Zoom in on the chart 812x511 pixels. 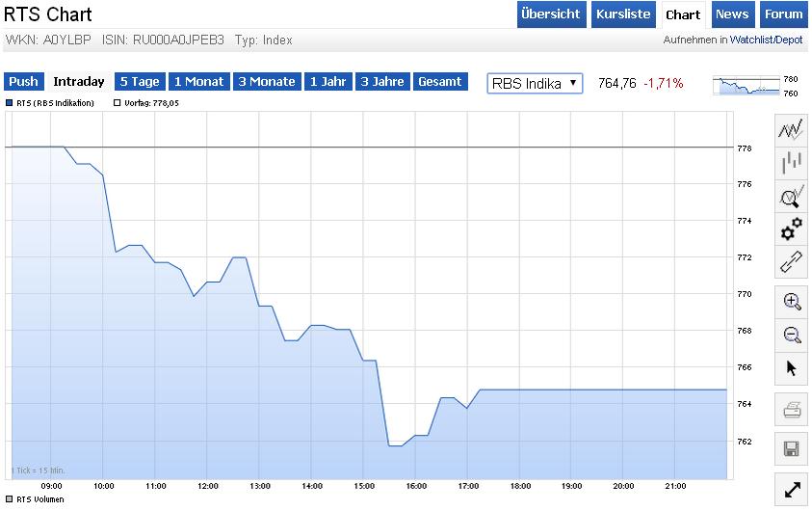click(x=791, y=302)
